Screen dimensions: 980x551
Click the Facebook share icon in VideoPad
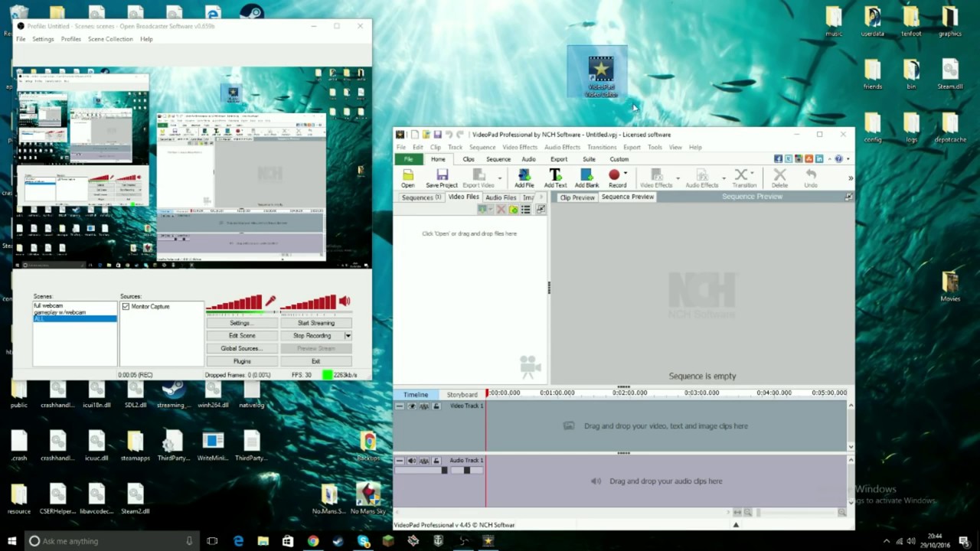tap(778, 159)
